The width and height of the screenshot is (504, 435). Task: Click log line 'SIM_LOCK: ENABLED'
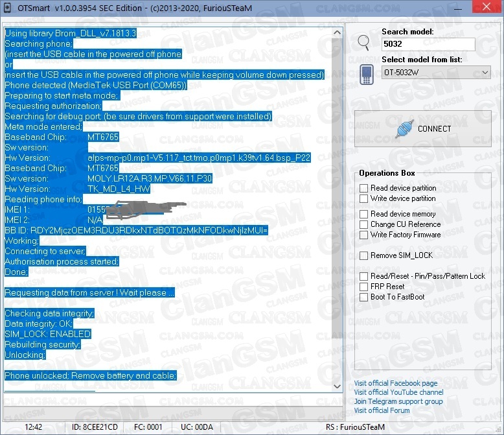point(47,334)
